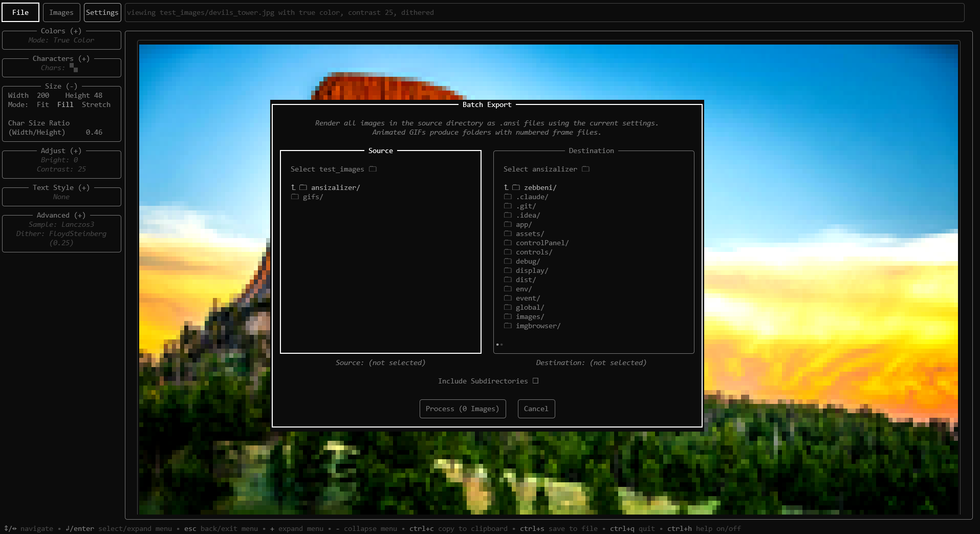
Task: Open the dist/ destination folder name
Action: (x=526, y=280)
